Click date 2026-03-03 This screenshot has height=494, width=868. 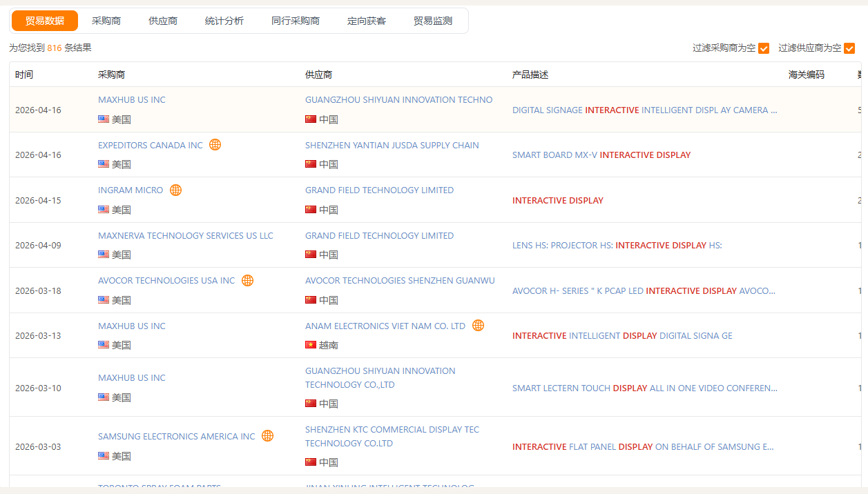[x=38, y=447]
